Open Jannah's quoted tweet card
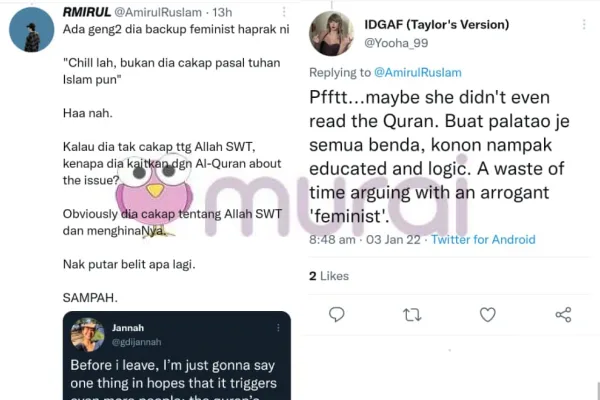Viewport: 600px width, 400px height. pos(177,356)
